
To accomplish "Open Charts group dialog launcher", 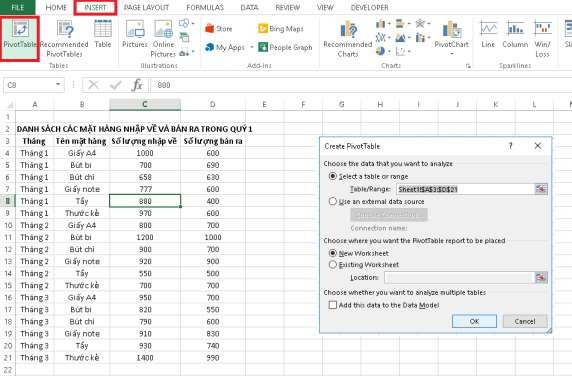I will pos(468,66).
